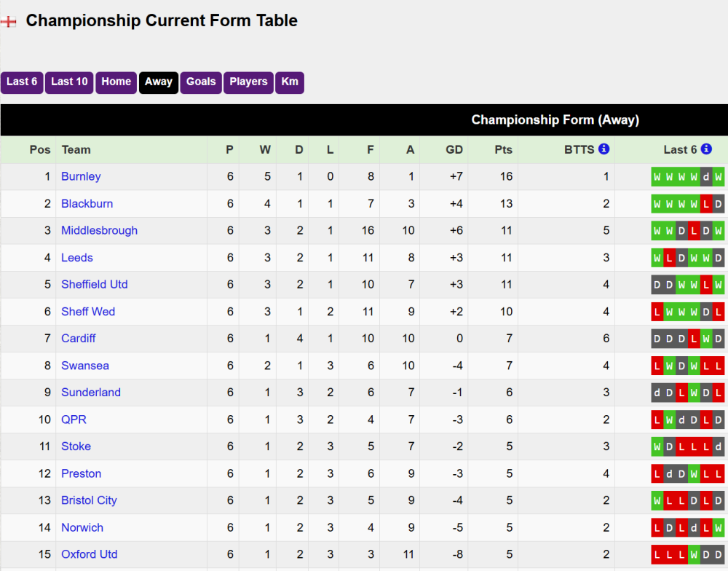728x571 pixels.
Task: Select the Km tab
Action: click(x=290, y=82)
